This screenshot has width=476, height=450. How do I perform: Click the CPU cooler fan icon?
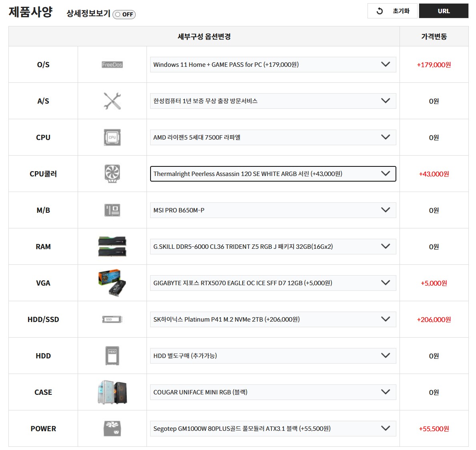point(112,174)
